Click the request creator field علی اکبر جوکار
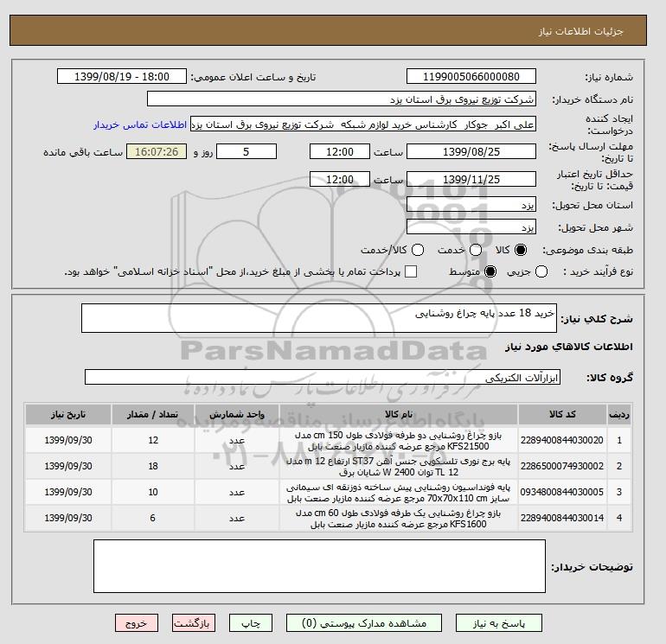 click(x=363, y=124)
